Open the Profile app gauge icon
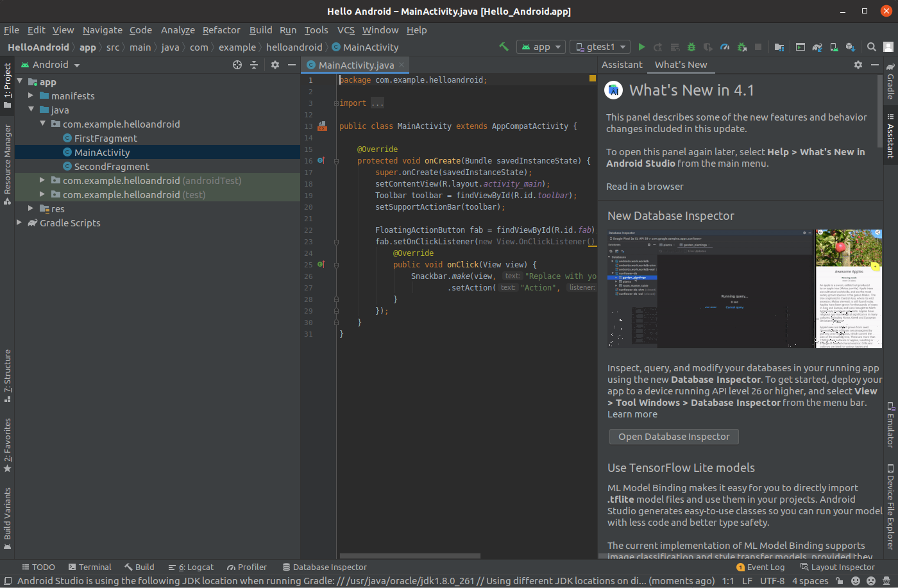The height and width of the screenshot is (588, 898). coord(725,47)
